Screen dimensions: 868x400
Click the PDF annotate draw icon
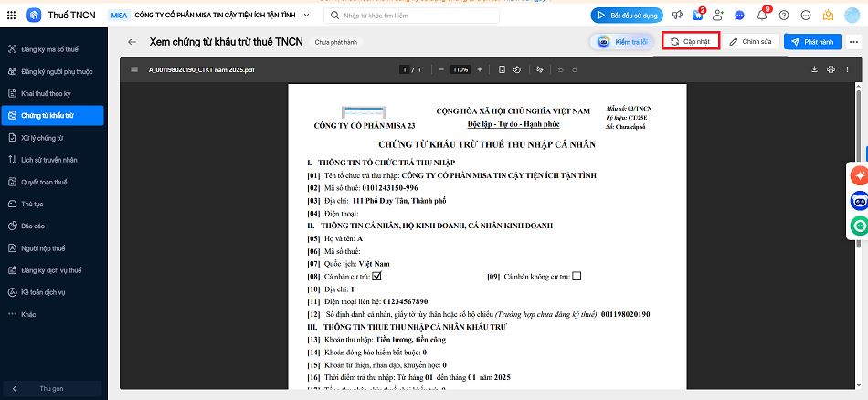pos(540,69)
